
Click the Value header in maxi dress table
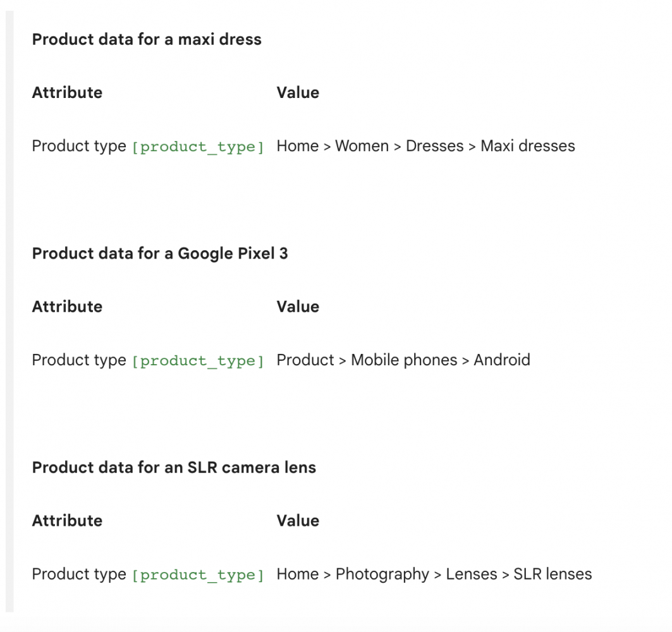click(x=298, y=92)
